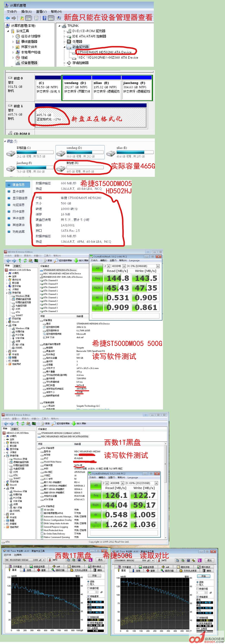Click the All button in upper CrystalDiskMark

pos(97,268)
